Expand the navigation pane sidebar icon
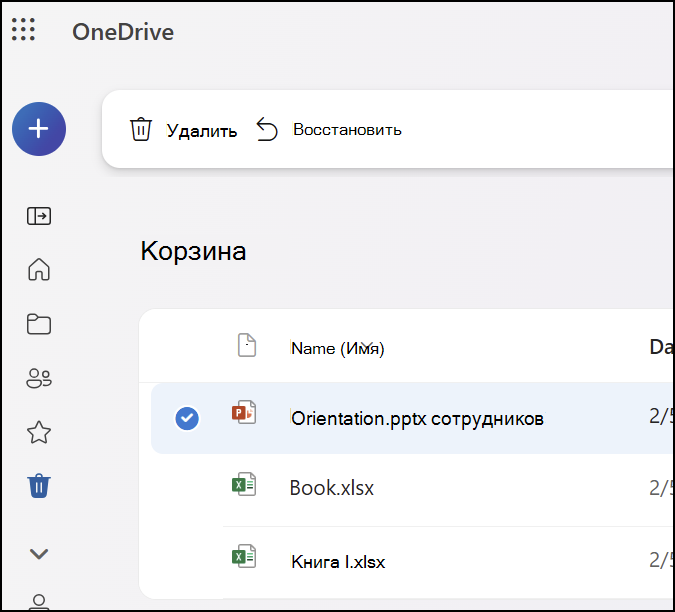 pyautogui.click(x=39, y=216)
